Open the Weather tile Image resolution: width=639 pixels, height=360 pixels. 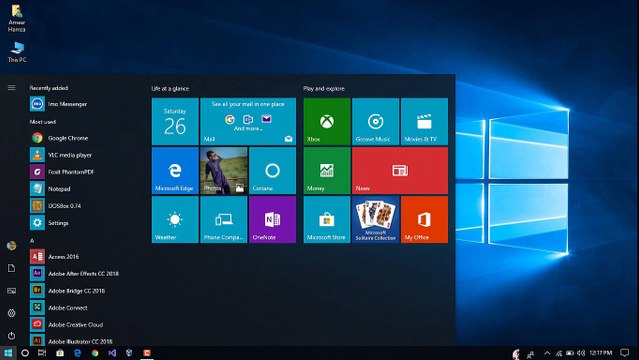pyautogui.click(x=175, y=220)
